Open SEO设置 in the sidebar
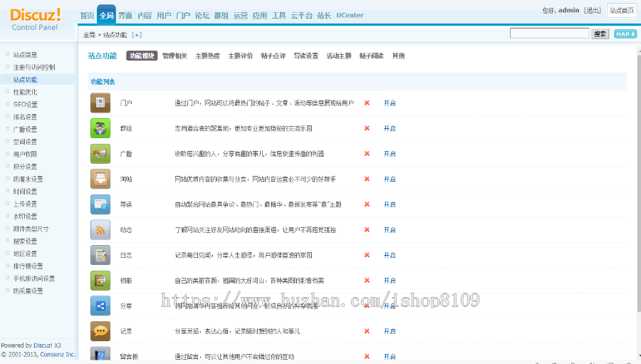The image size is (641, 364). coord(25,104)
